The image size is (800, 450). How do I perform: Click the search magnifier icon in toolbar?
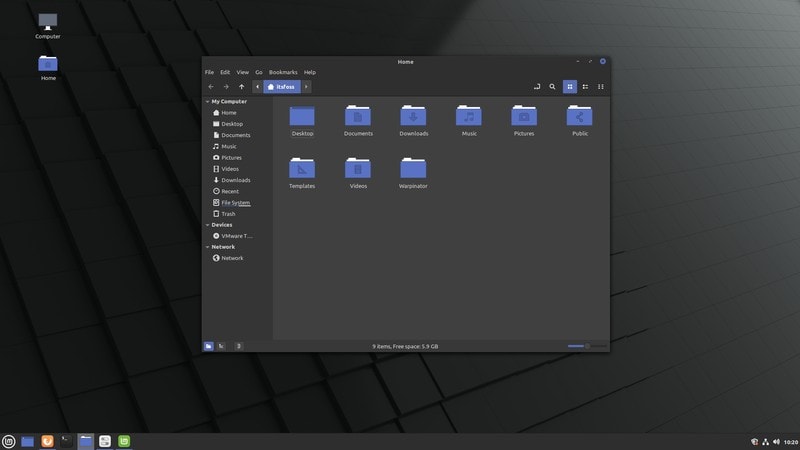[552, 87]
